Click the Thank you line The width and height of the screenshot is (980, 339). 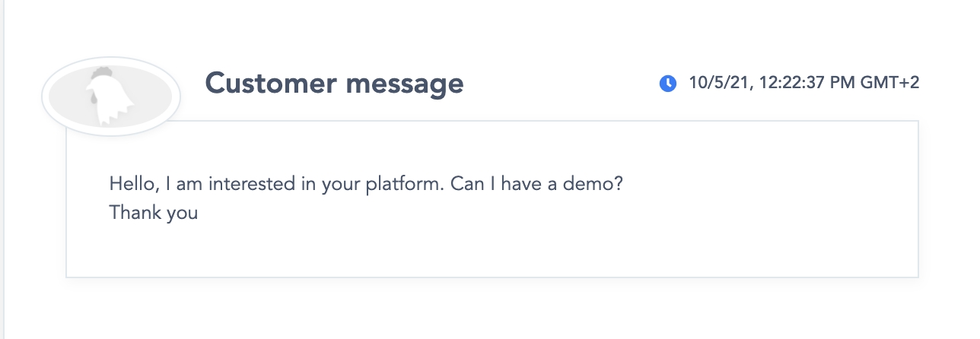(154, 214)
